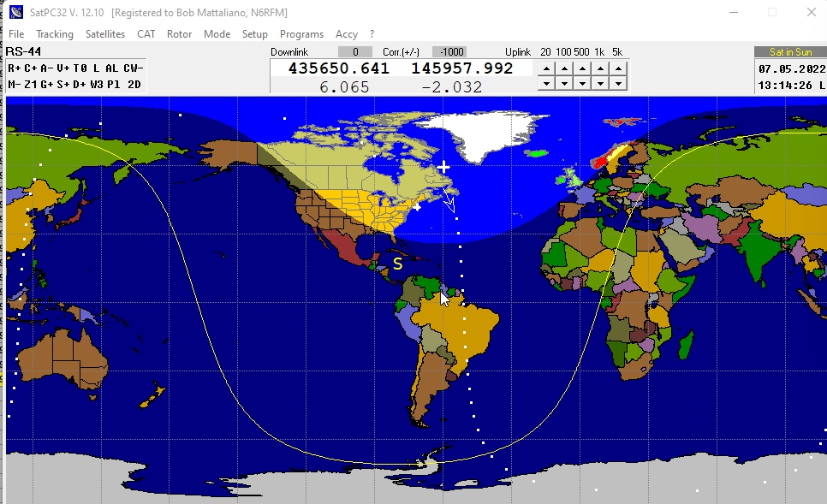Open the Mode menu
Image resolution: width=827 pixels, height=504 pixels.
coord(217,33)
